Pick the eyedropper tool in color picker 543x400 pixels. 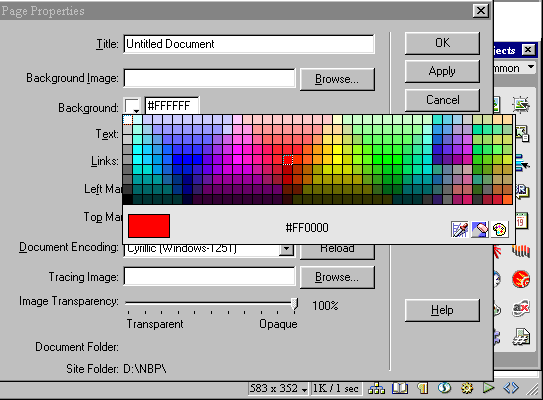[x=460, y=229]
